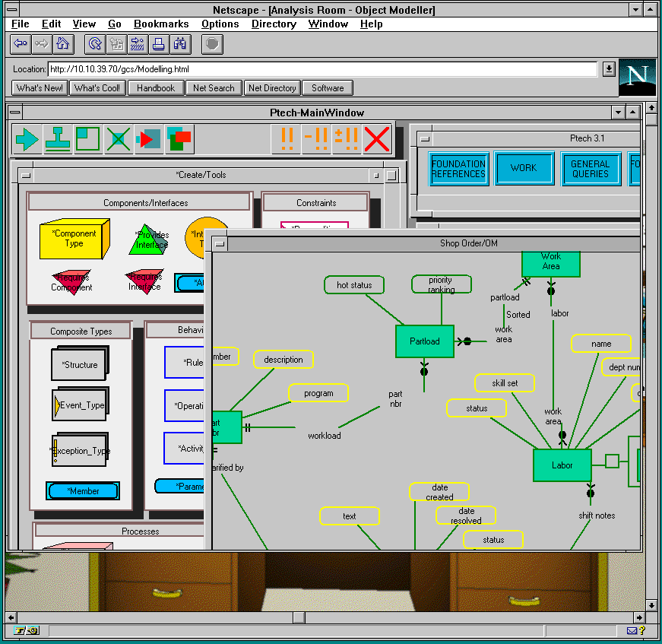Image resolution: width=662 pixels, height=644 pixels.
Task: Open the Location bar dropdown arrow
Action: [609, 68]
